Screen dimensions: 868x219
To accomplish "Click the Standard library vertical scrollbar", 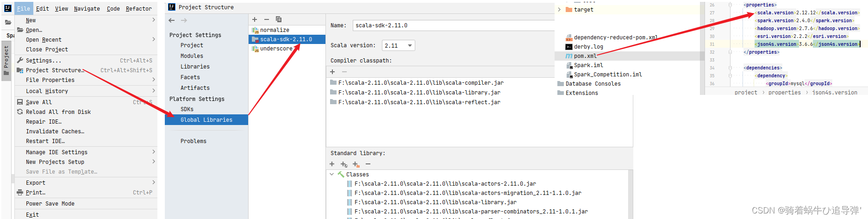I will click(x=630, y=194).
